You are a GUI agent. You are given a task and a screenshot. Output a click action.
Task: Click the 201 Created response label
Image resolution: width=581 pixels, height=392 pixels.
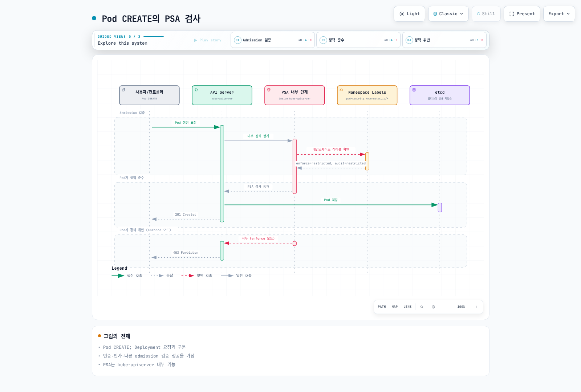pyautogui.click(x=186, y=215)
